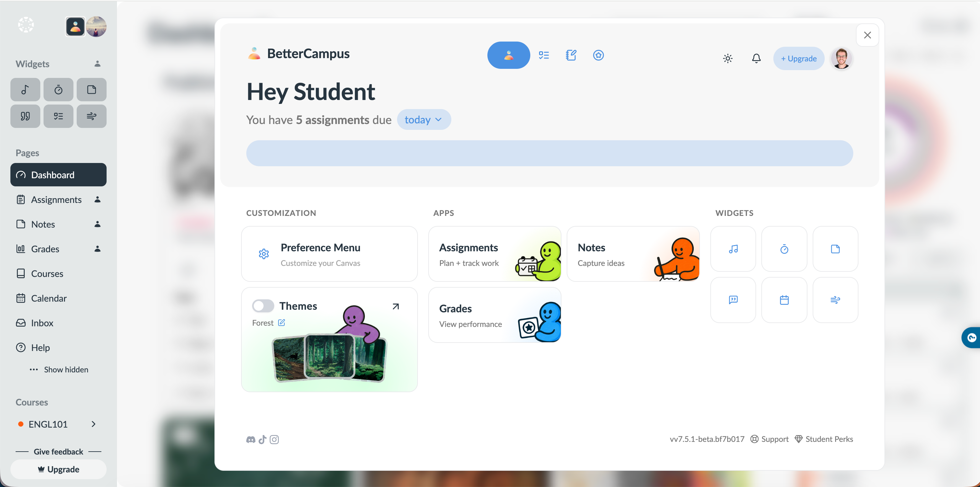The image size is (980, 487).
Task: Edit the Forest theme pencil icon
Action: [281, 323]
